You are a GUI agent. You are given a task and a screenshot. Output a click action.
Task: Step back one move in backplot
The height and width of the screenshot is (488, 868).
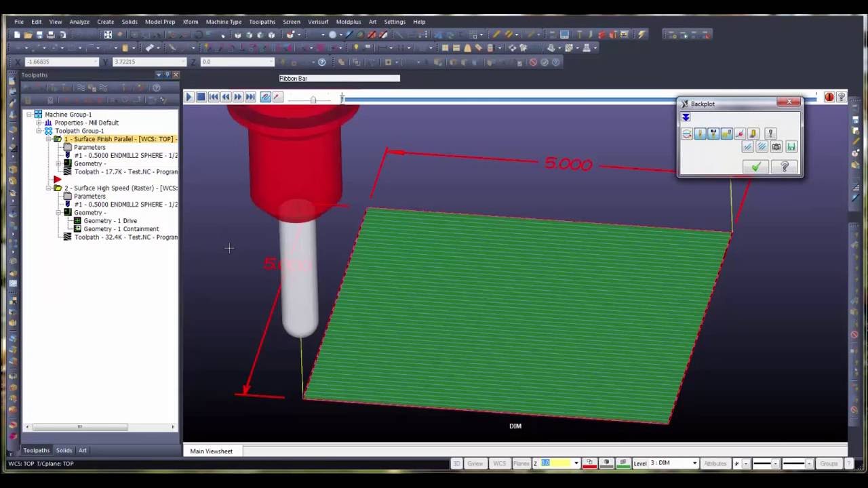(x=226, y=98)
